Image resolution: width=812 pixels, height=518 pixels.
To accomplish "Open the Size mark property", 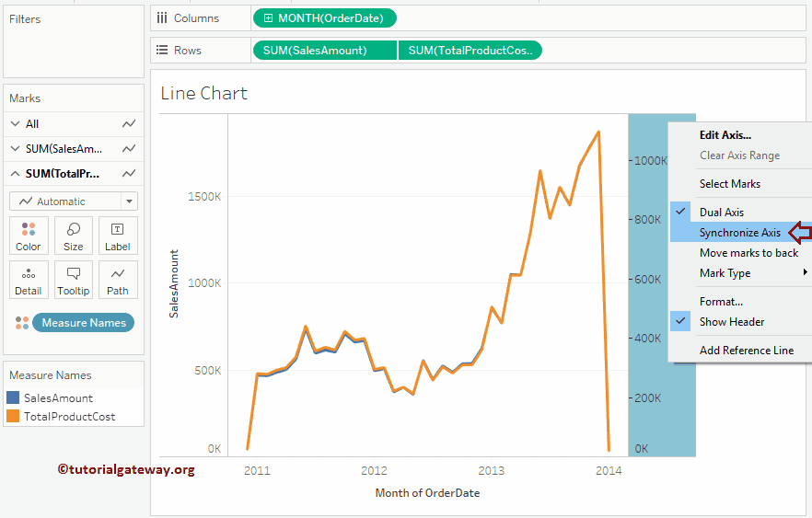I will coord(74,236).
